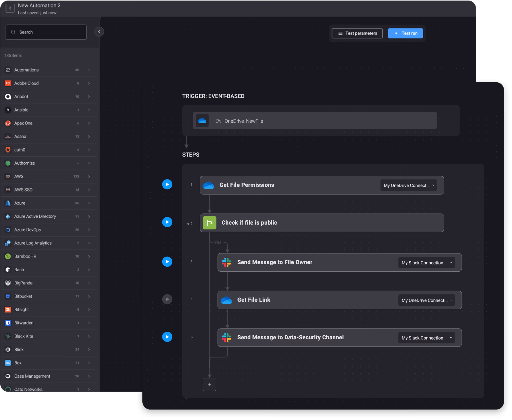The image size is (512, 420).
Task: Click the auth0 shield icon
Action: pos(8,150)
